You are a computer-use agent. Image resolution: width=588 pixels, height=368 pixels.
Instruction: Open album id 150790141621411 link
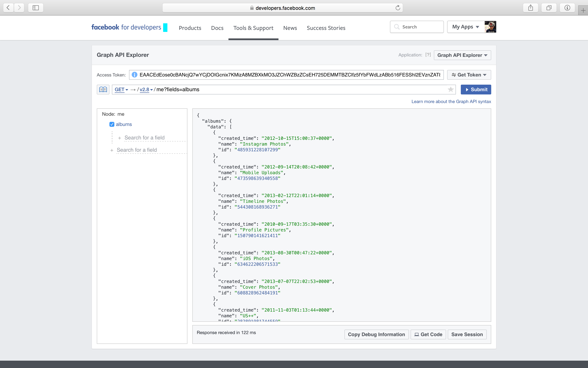tap(257, 236)
